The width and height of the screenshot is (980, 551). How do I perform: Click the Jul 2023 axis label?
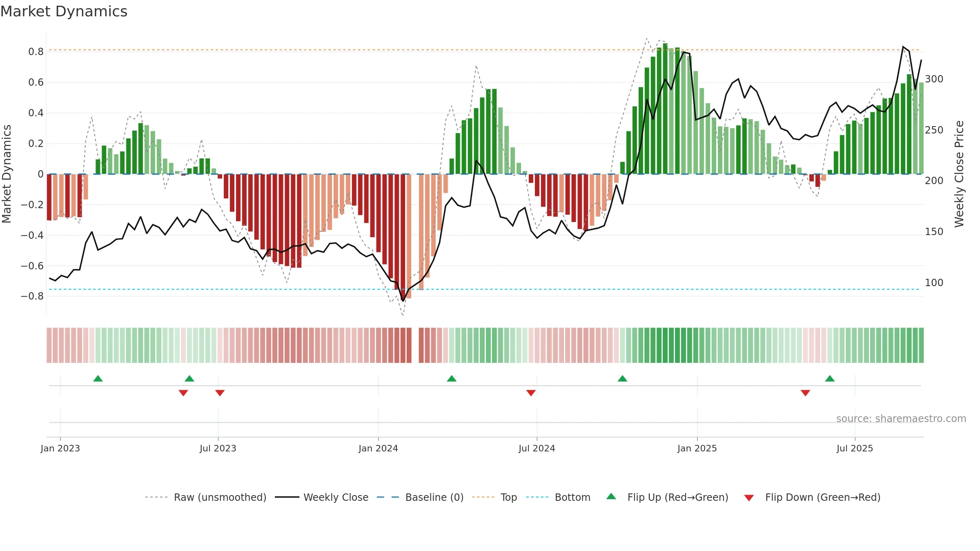click(x=218, y=448)
